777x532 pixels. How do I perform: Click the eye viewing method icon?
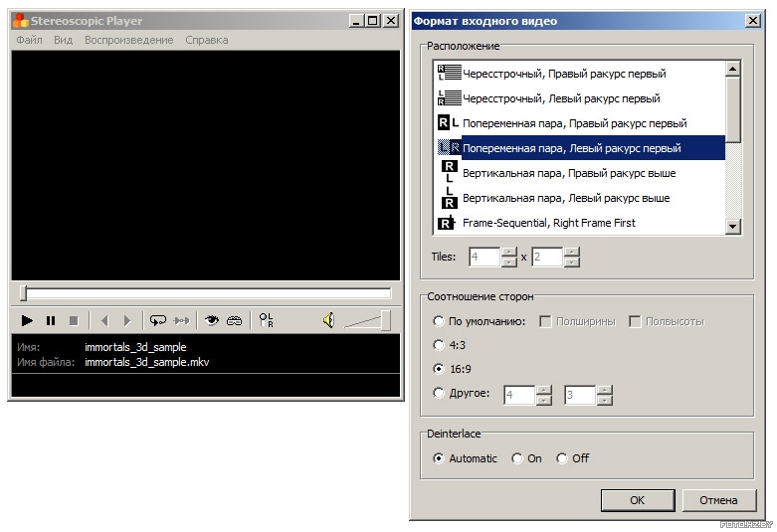pyautogui.click(x=212, y=321)
